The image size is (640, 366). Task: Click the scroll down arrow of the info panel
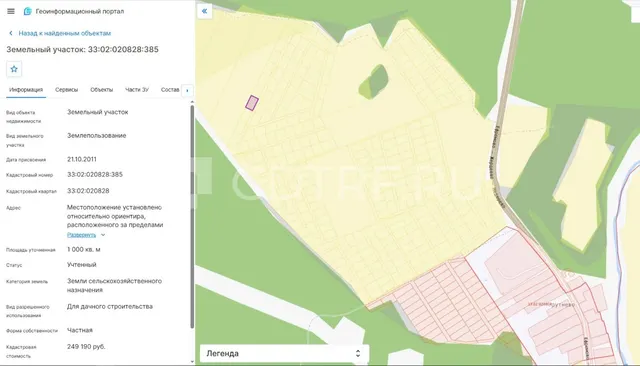point(192,362)
